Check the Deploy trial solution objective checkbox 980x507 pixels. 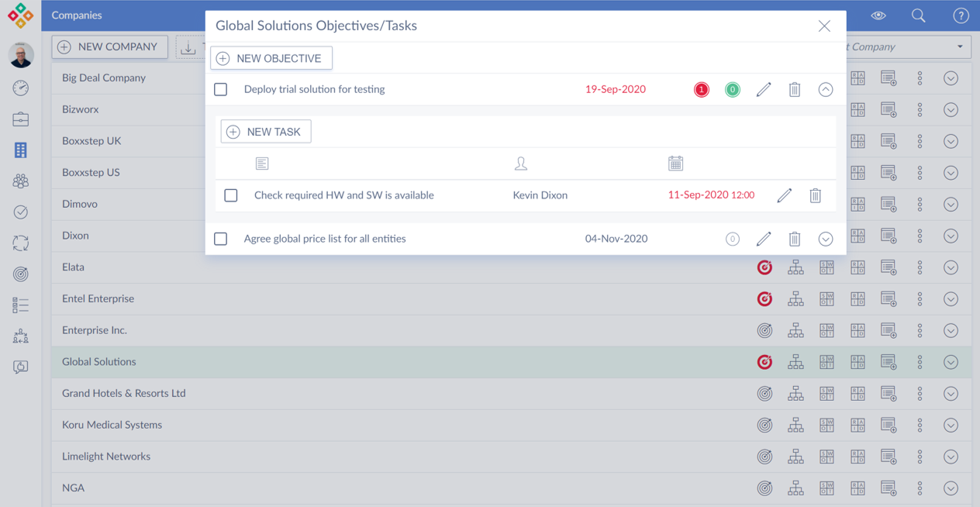221,90
